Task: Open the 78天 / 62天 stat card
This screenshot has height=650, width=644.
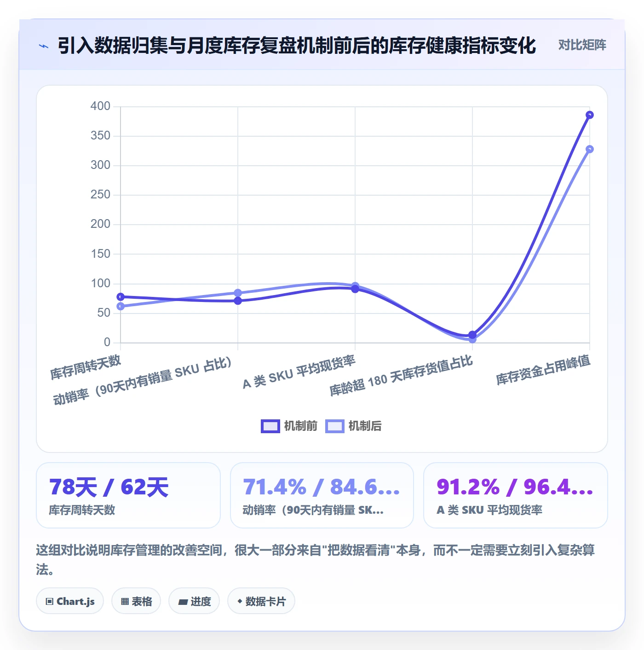Action: coord(128,495)
